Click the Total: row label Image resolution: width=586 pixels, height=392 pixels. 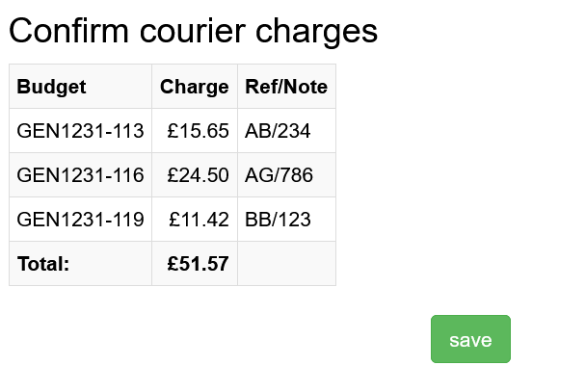pyautogui.click(x=43, y=264)
